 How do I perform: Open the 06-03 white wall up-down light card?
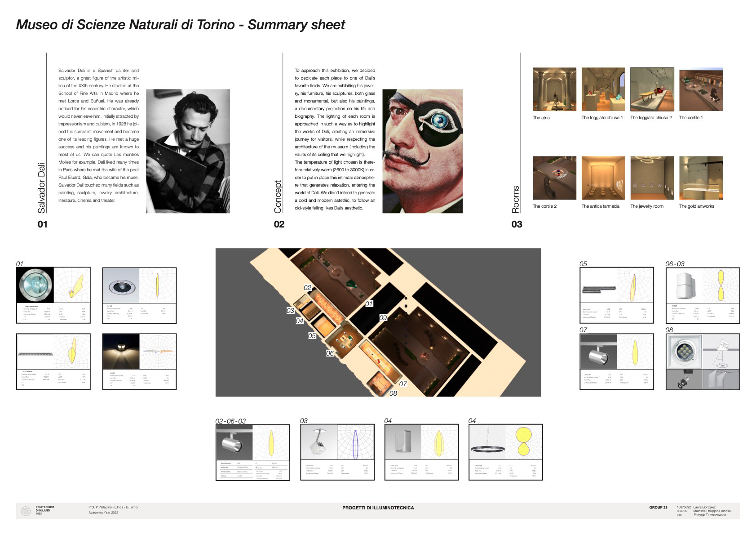[x=703, y=295]
